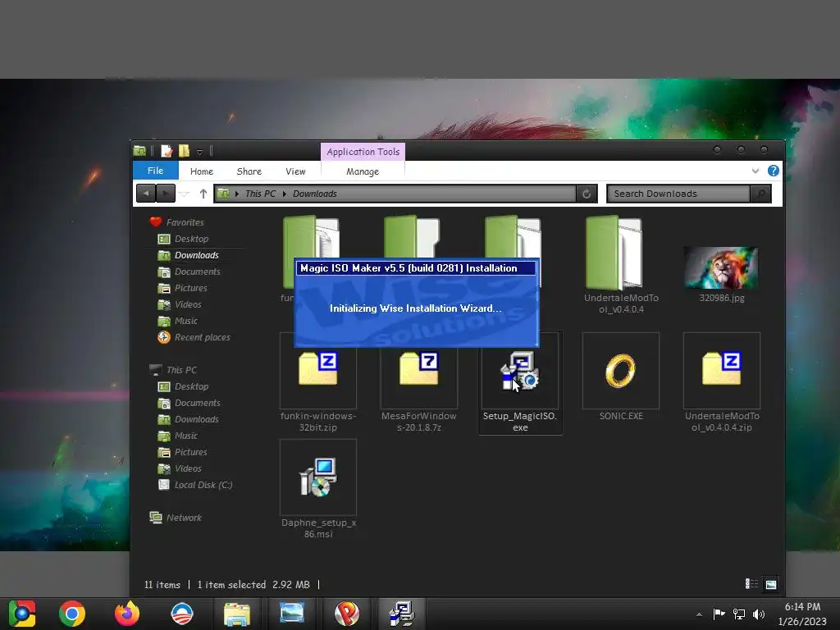
Task: Open Desktop under Favorites
Action: tap(191, 239)
